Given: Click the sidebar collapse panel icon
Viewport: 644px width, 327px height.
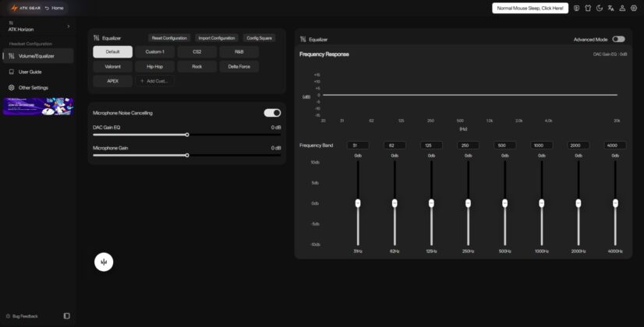Looking at the screenshot, I should click(66, 316).
